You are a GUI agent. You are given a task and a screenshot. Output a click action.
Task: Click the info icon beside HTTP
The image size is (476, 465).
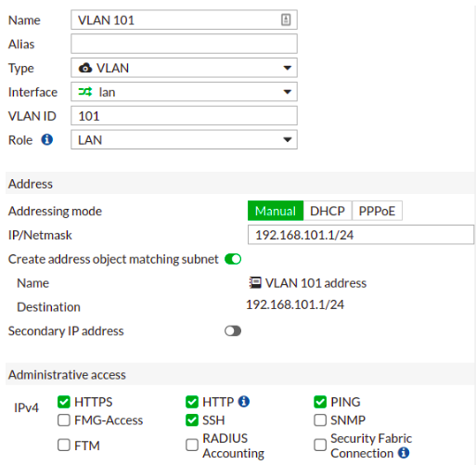pyautogui.click(x=244, y=402)
